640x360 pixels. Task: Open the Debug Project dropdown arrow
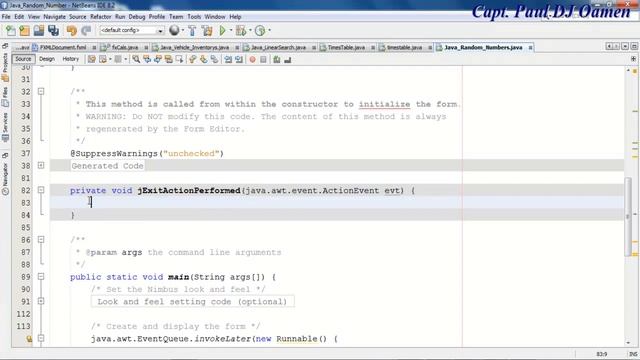tap(250, 31)
